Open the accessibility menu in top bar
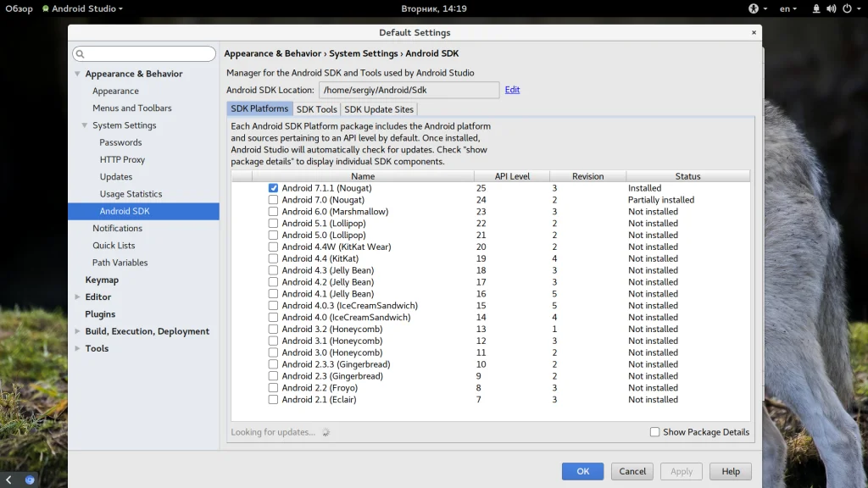Image resolution: width=868 pixels, height=488 pixels. click(754, 8)
